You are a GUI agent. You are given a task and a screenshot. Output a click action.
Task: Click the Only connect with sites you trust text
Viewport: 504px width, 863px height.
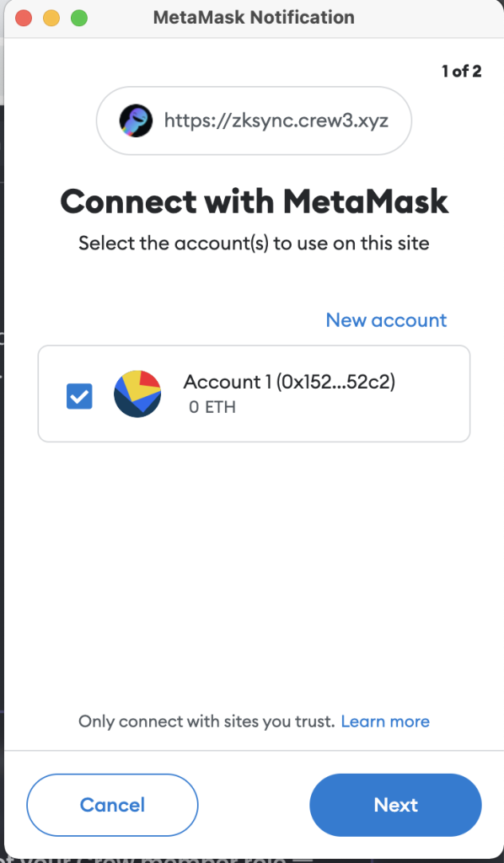click(206, 721)
